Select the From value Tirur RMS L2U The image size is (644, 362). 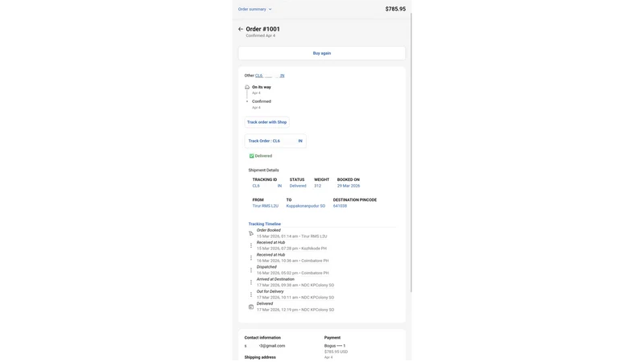[266, 206]
